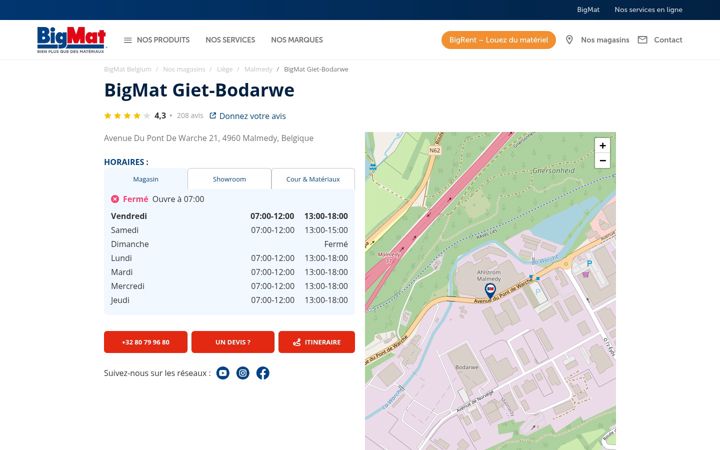Click BigRent – Louez du matériel button
The width and height of the screenshot is (720, 450).
tap(499, 40)
